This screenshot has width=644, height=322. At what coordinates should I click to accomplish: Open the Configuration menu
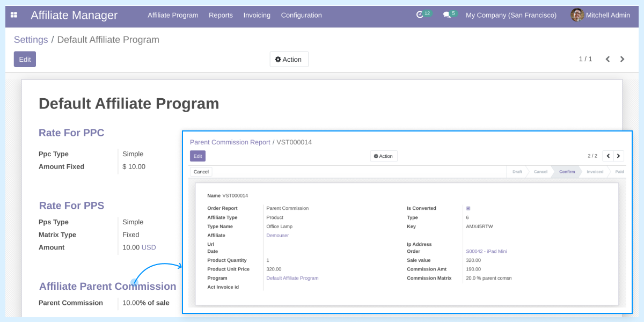point(301,15)
